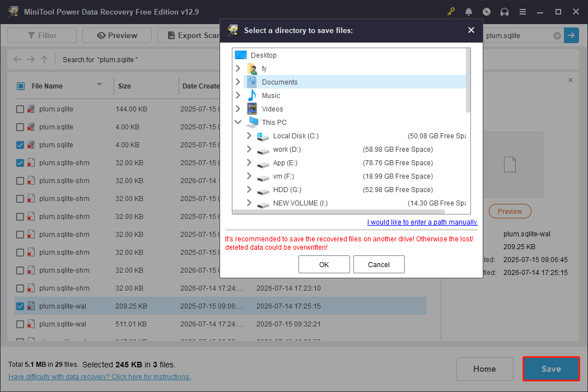Image resolution: width=588 pixels, height=392 pixels.
Task: Click the Documents folder icon
Action: pyautogui.click(x=252, y=82)
